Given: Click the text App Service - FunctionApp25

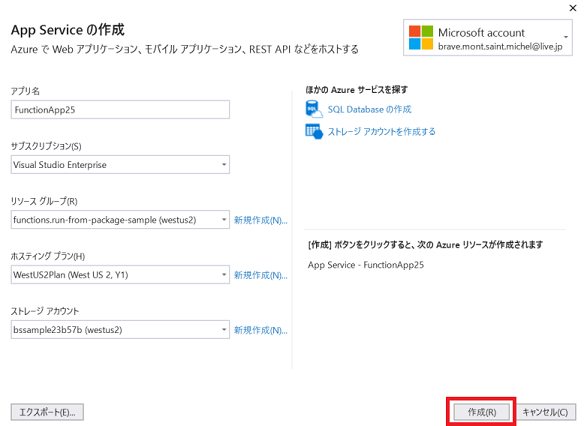Looking at the screenshot, I should (366, 265).
